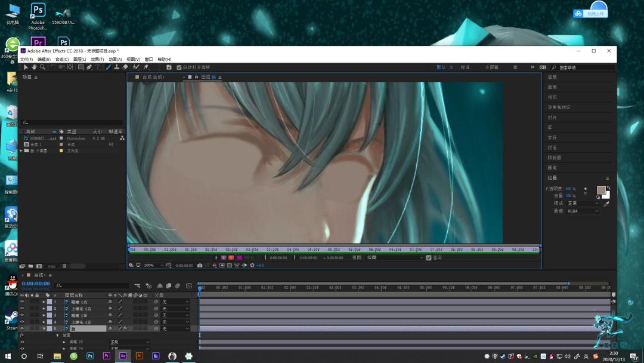Select the Brush tool
Image resolution: width=644 pixels, height=363 pixels.
(x=109, y=67)
